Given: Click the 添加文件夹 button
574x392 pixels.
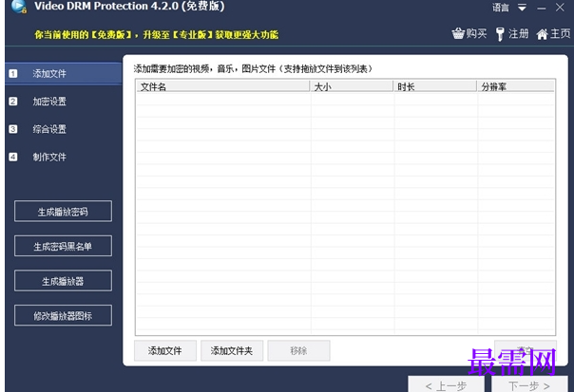Looking at the screenshot, I should tap(232, 350).
